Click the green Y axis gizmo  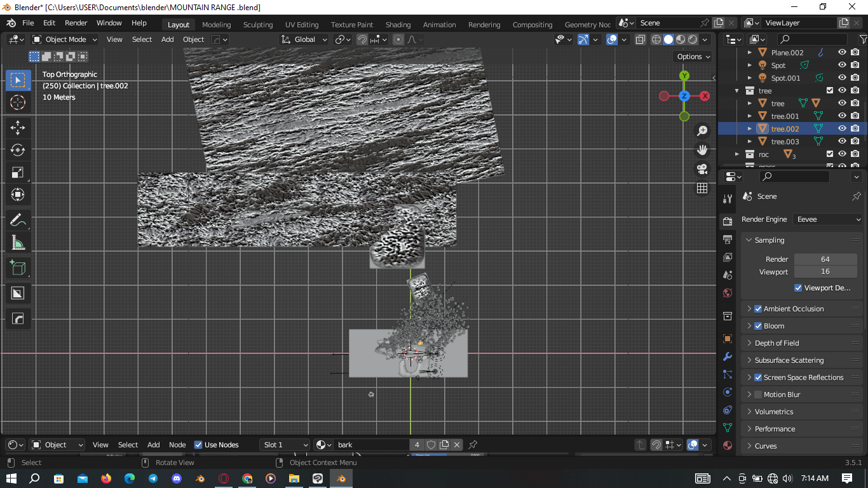684,76
